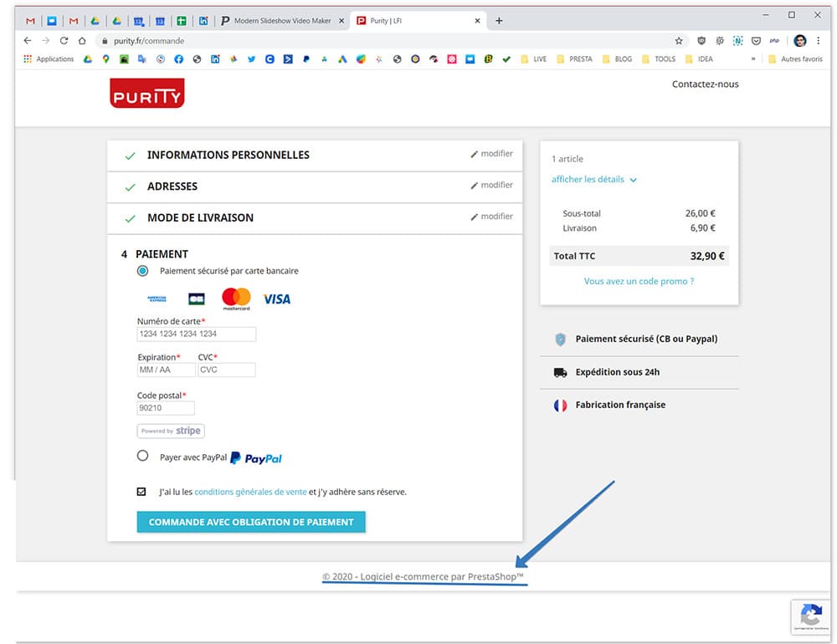The width and height of the screenshot is (837, 644).
Task: Select secure bank card payment option
Action: [142, 271]
